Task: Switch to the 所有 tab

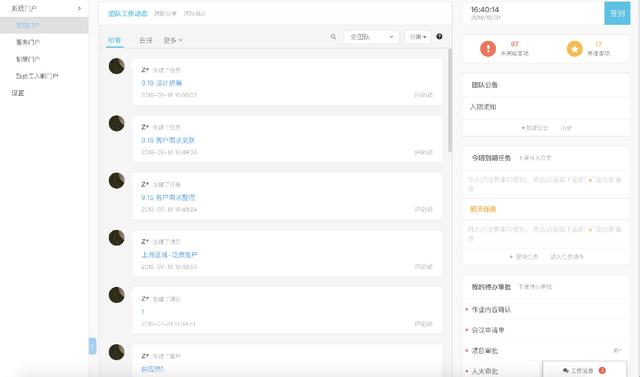Action: pos(115,40)
